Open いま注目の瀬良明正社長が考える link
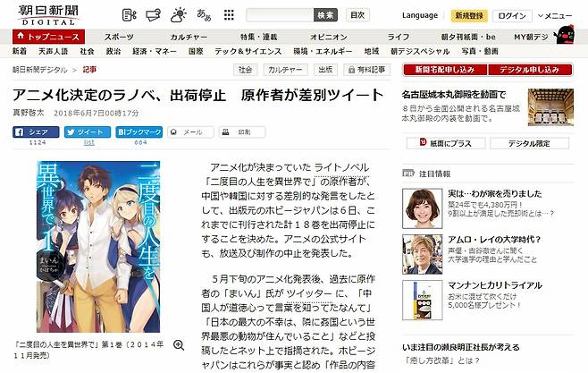Image resolution: width=588 pixels, height=373 pixels. tap(461, 347)
